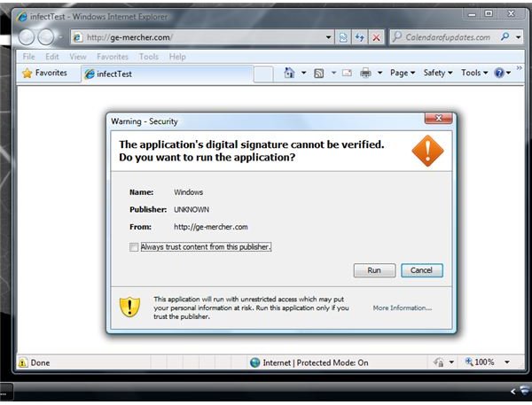Click the red Stop loading icon
532x405 pixels.
point(376,37)
